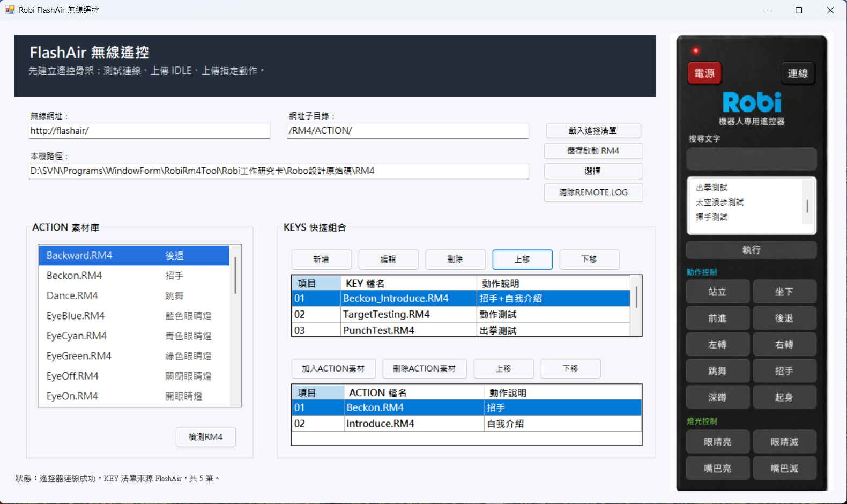Click the 刪除ACTION素材 button
847x504 pixels.
tap(425, 369)
